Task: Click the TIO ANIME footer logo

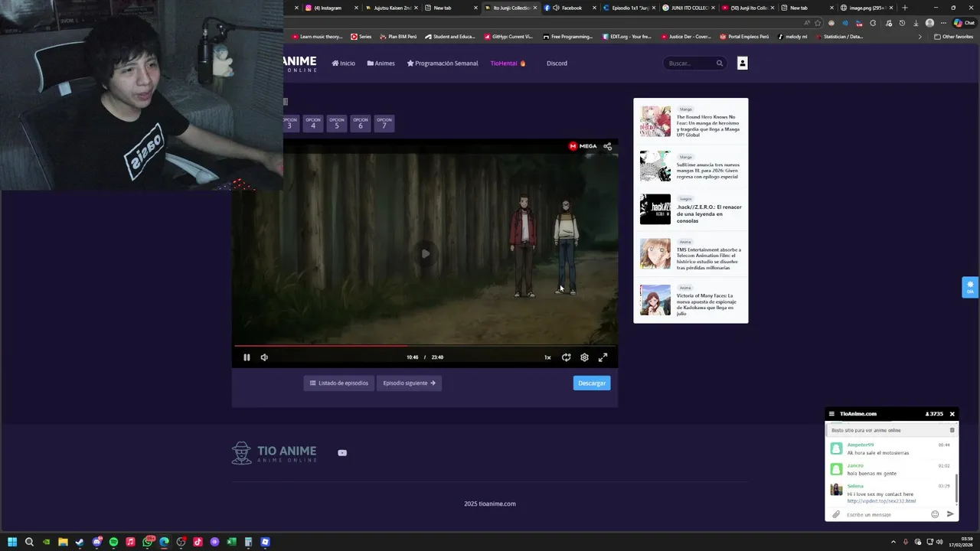Action: [274, 453]
